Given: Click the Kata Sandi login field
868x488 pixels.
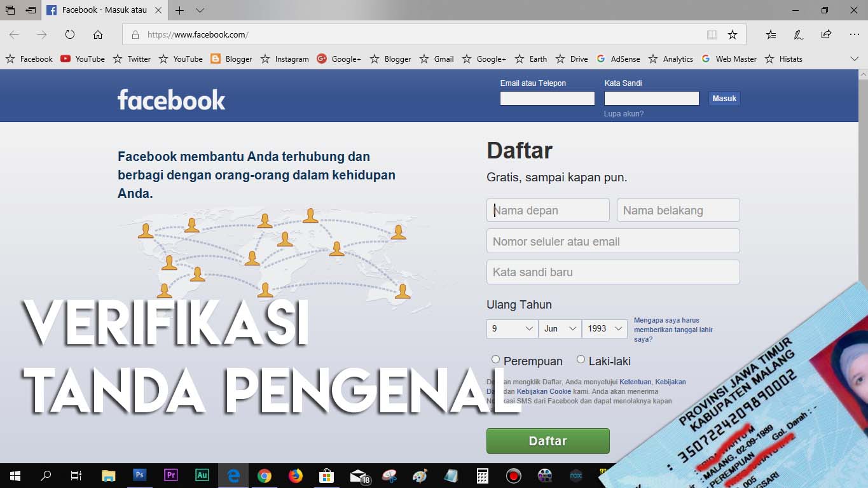Looking at the screenshot, I should [652, 98].
